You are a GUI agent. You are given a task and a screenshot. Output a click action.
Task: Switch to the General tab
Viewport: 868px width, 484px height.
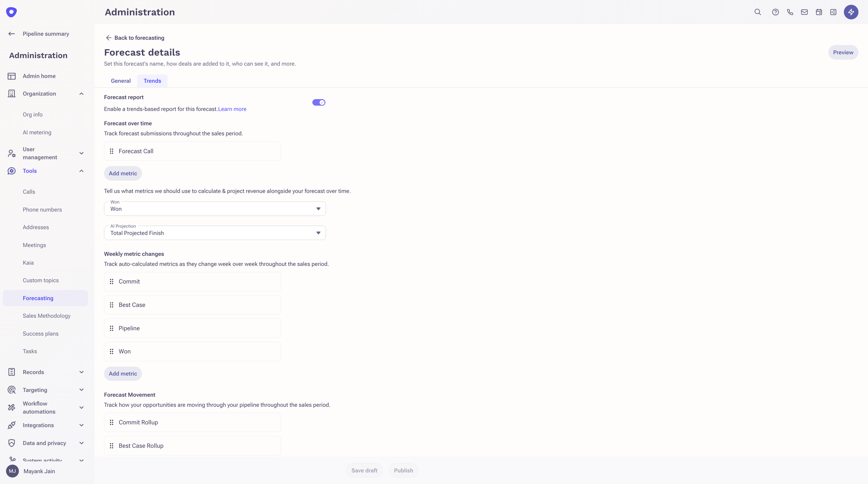point(121,81)
